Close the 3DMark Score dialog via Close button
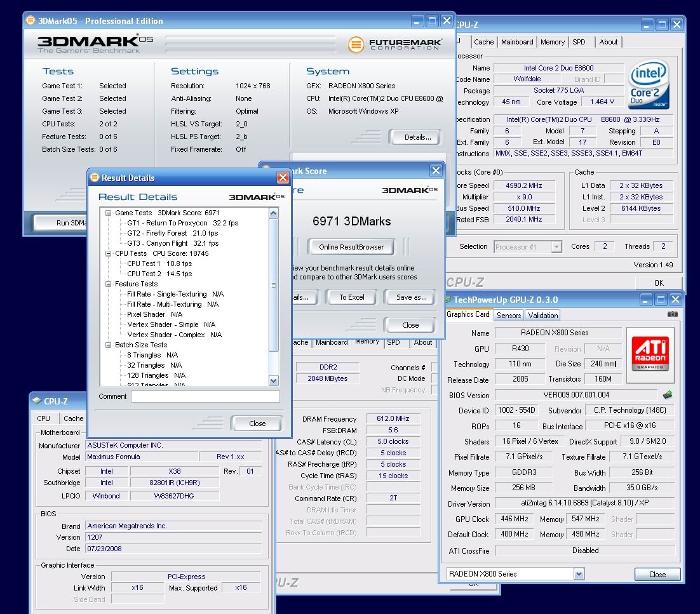The image size is (700, 614). [410, 325]
